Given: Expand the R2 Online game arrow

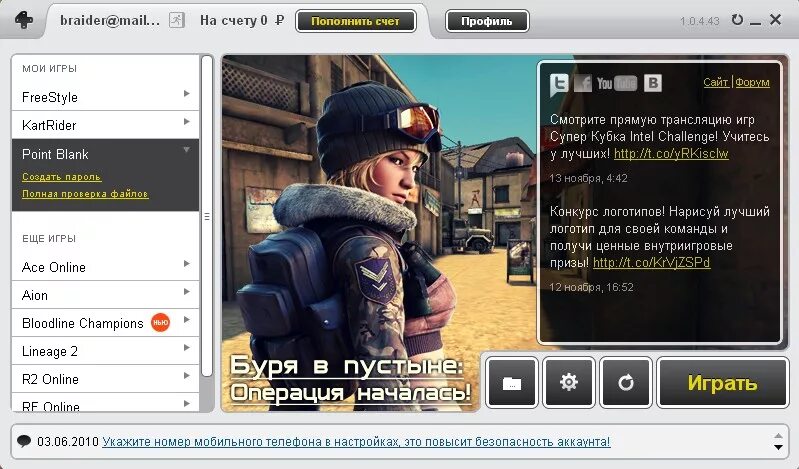Looking at the screenshot, I should click(x=187, y=376).
